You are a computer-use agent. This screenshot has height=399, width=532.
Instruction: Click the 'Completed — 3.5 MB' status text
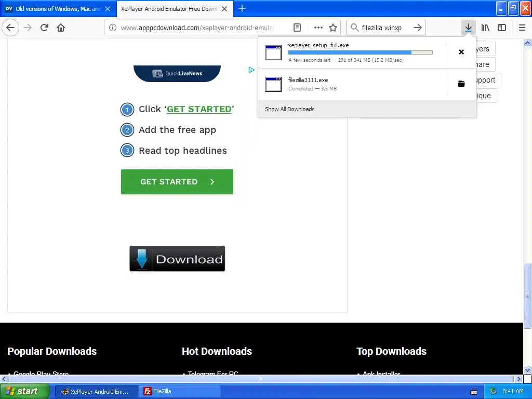(312, 88)
